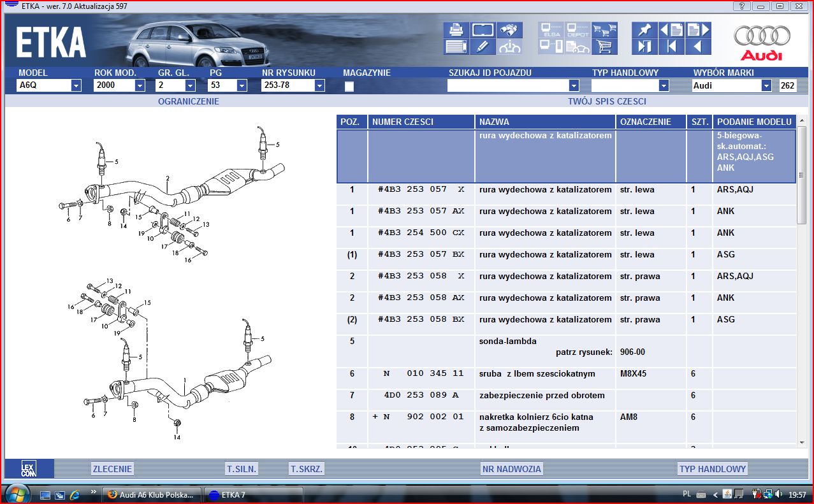Click the documents and car icon
The image size is (814, 504).
point(578,47)
